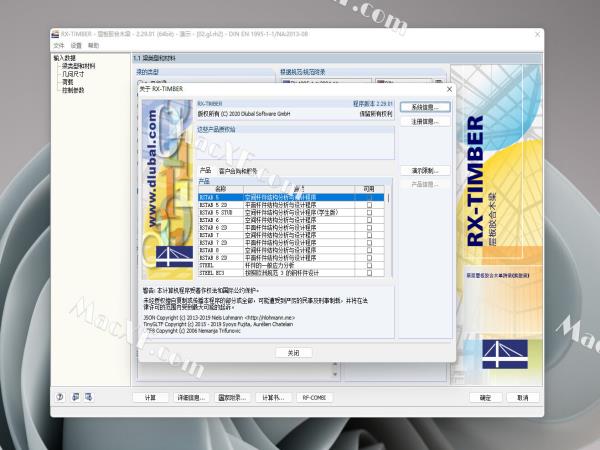Open the standard dropdown behind the About dialog
Image resolution: width=600 pixels, height=450 pixels.
[326, 82]
